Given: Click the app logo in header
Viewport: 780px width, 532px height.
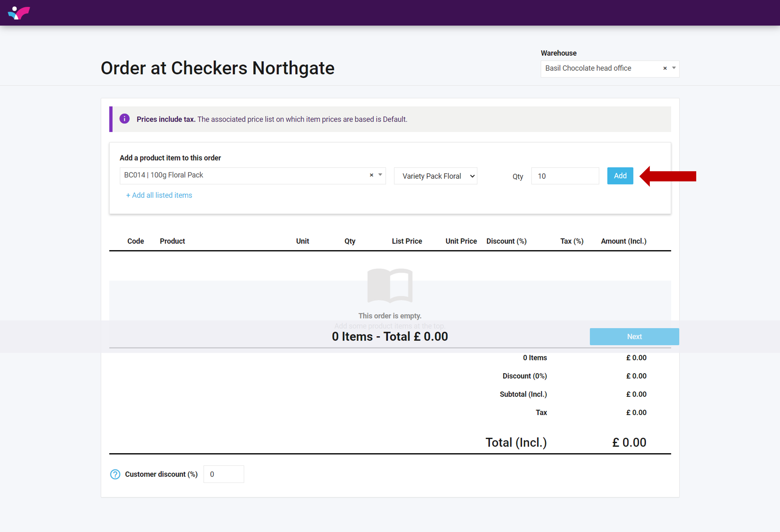Looking at the screenshot, I should click(19, 13).
